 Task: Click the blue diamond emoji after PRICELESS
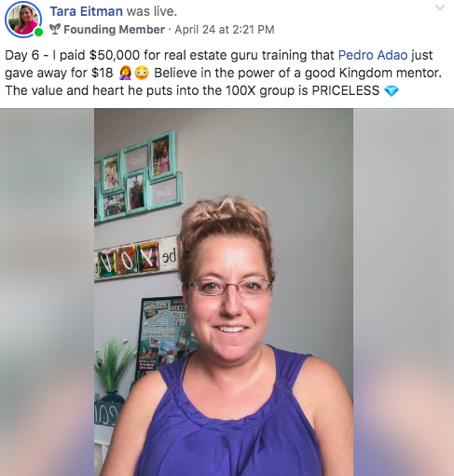point(392,91)
